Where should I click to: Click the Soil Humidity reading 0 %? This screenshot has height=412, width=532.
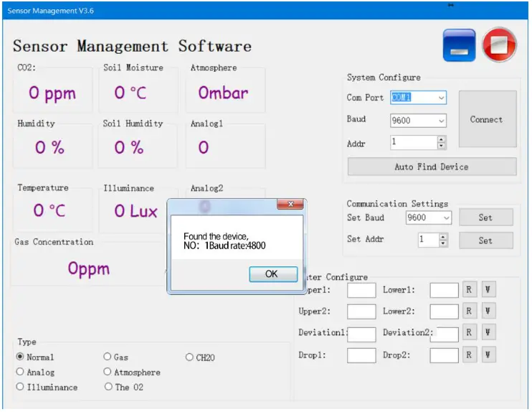pyautogui.click(x=129, y=147)
